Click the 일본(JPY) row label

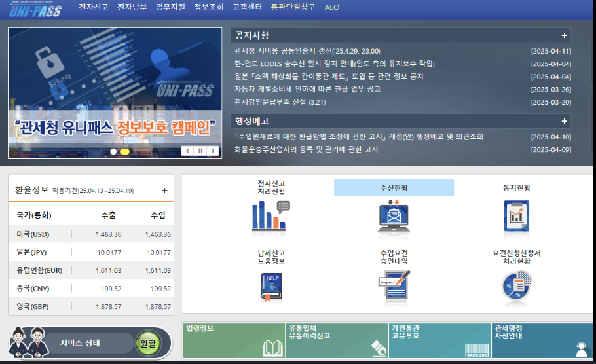(x=31, y=252)
